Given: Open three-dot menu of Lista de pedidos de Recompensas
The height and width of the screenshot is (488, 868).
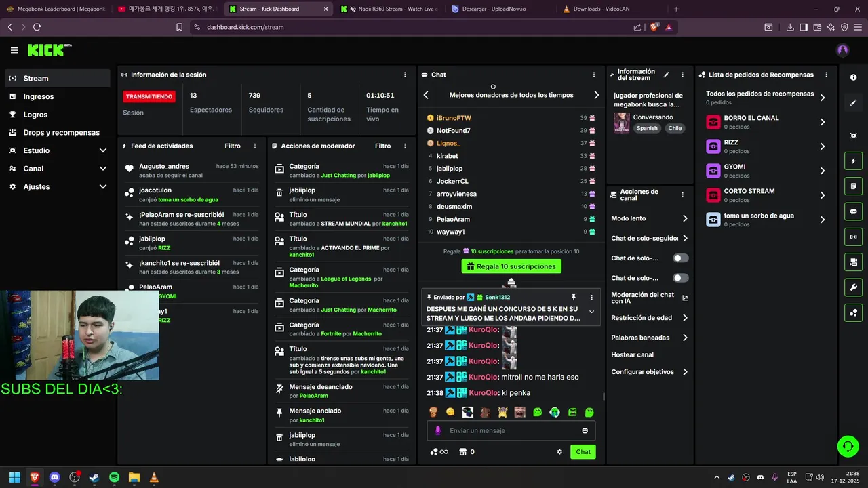Looking at the screenshot, I should [826, 75].
